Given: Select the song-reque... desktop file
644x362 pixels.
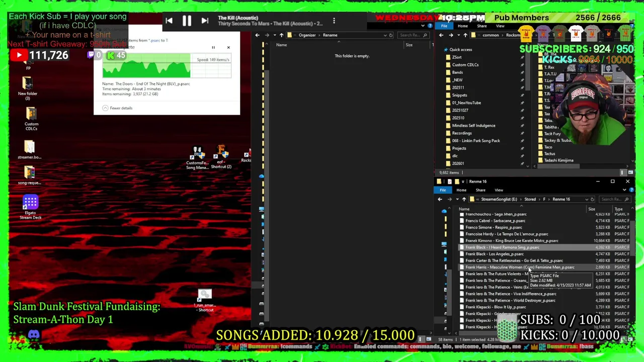Looking at the screenshot, I should (x=29, y=175).
